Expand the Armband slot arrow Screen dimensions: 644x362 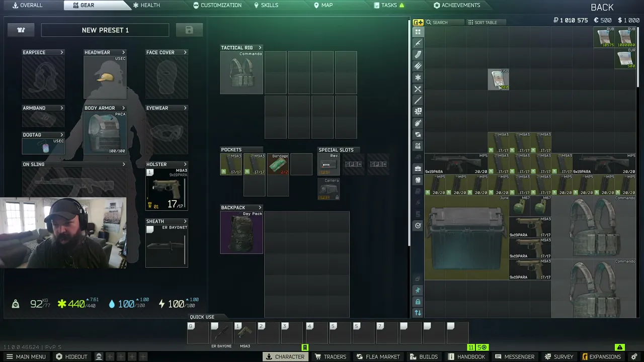(x=62, y=108)
